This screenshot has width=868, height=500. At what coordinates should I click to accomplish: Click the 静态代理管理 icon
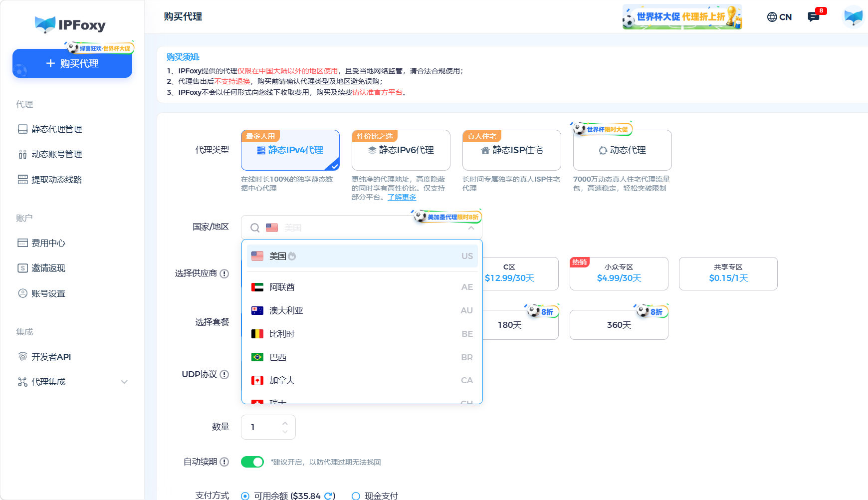(22, 129)
